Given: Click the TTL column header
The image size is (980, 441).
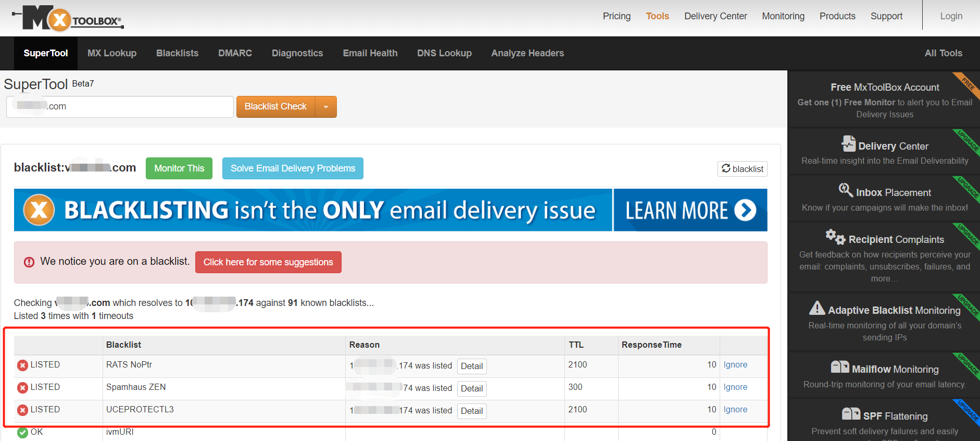Looking at the screenshot, I should (576, 345).
